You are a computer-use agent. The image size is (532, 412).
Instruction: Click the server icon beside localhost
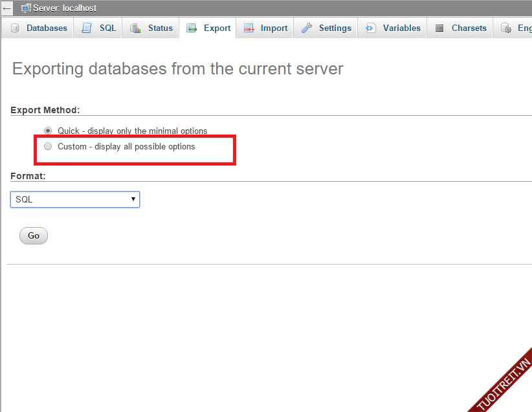pos(26,8)
